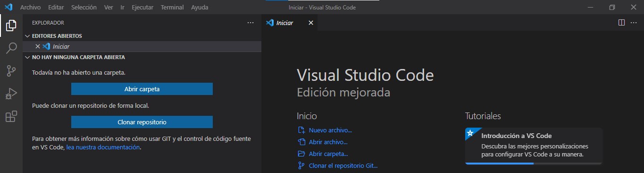Click the Inicio heading
The height and width of the screenshot is (173, 644).
pyautogui.click(x=307, y=116)
